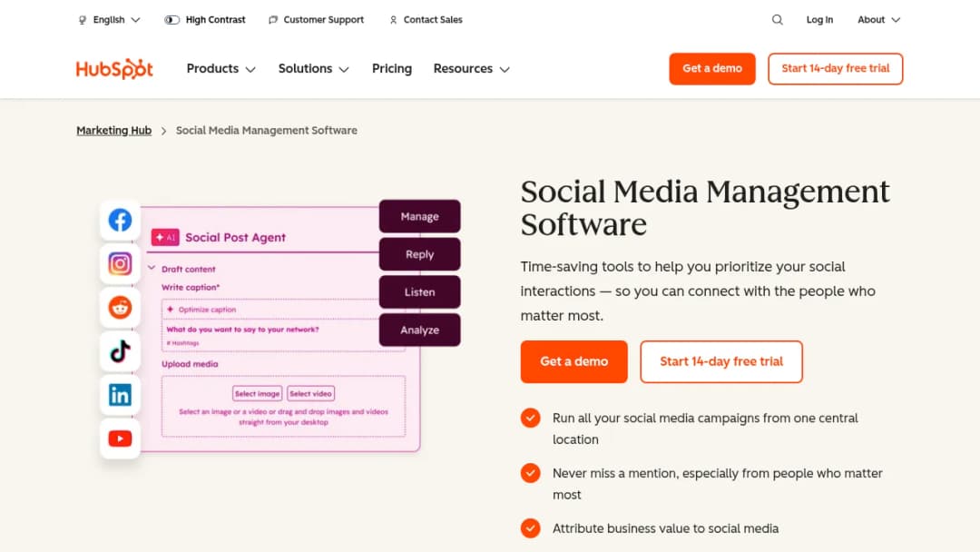Screen dimensions: 980x552
Task: Click the Reddit icon in the illustration
Action: tap(120, 308)
